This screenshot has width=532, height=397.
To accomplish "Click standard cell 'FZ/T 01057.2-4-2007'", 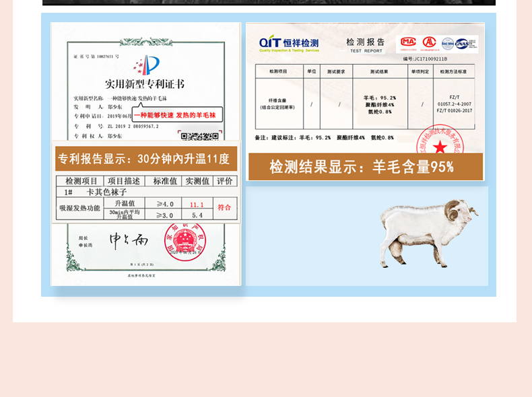I will (x=455, y=101).
